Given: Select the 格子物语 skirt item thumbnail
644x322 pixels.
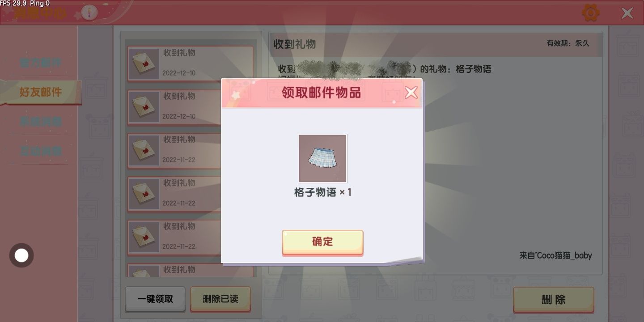Looking at the screenshot, I should (x=322, y=158).
